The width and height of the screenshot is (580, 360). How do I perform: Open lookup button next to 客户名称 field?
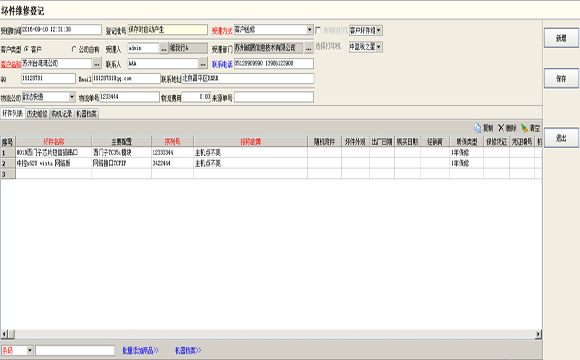tap(97, 64)
